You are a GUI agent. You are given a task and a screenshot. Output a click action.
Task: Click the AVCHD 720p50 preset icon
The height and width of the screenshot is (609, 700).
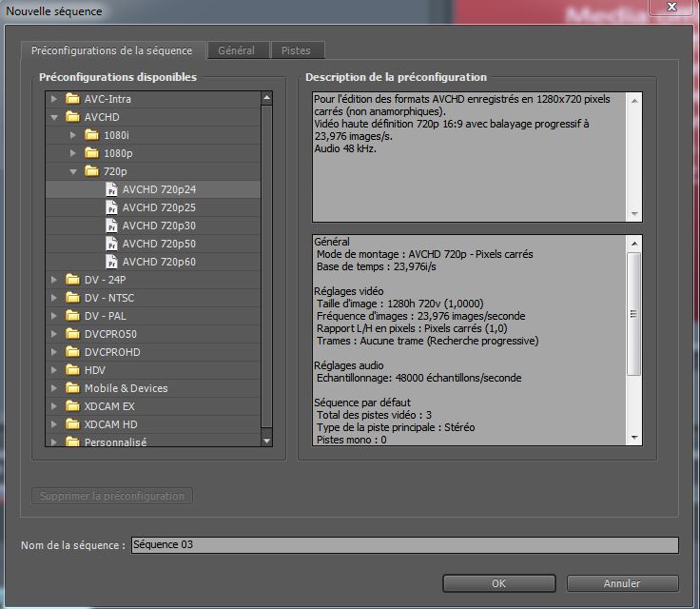(x=111, y=244)
